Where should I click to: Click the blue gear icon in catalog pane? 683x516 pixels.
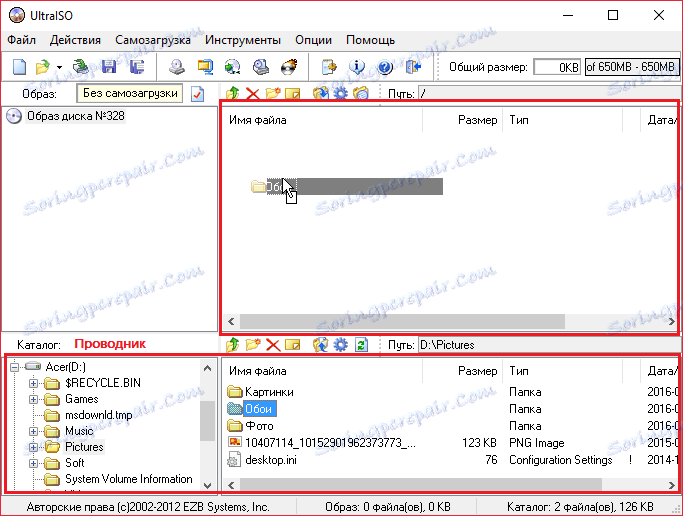coord(341,345)
